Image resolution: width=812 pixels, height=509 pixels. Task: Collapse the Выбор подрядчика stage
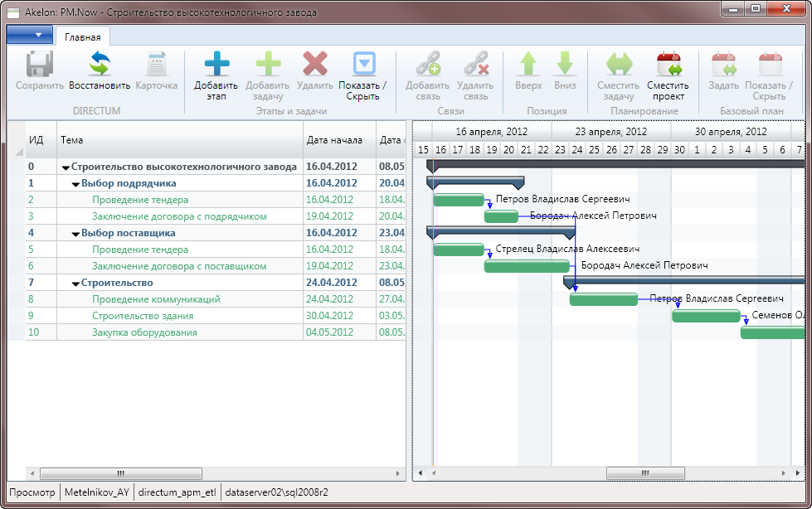pyautogui.click(x=75, y=184)
